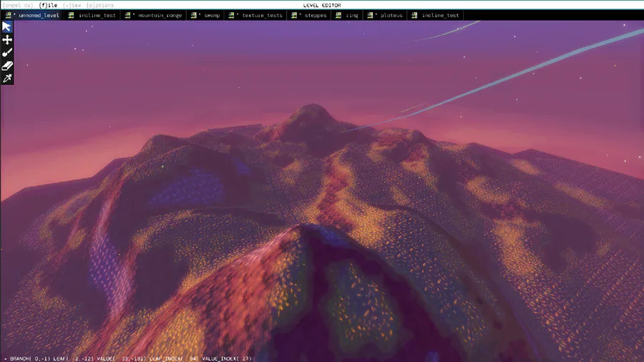644x362 pixels.
Task: Click grid icon on ring tab
Action: 338,15
